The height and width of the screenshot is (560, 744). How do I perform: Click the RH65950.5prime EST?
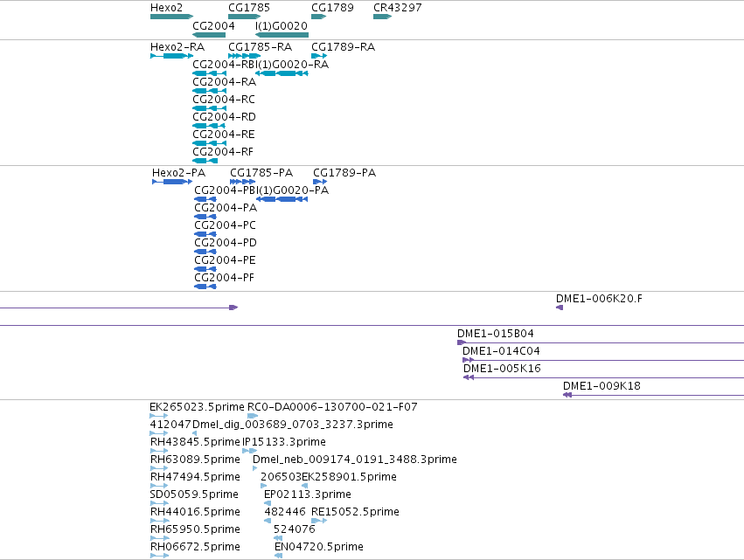click(x=159, y=538)
